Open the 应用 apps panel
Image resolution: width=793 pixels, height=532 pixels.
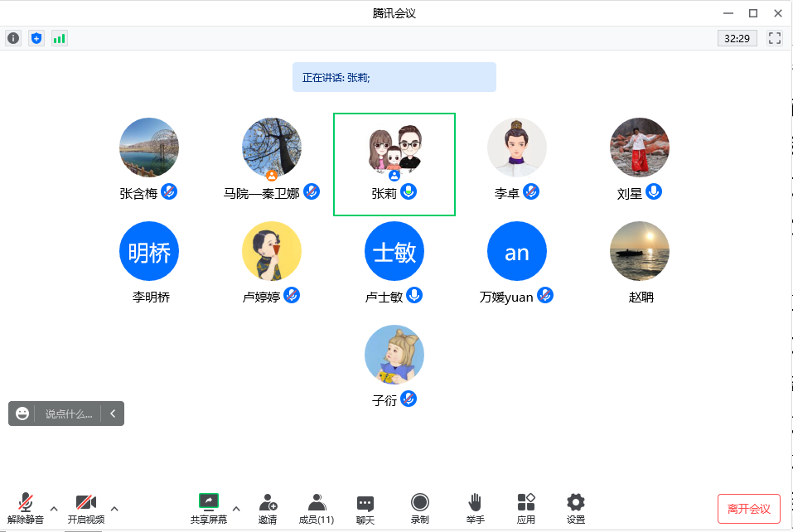coord(526,507)
